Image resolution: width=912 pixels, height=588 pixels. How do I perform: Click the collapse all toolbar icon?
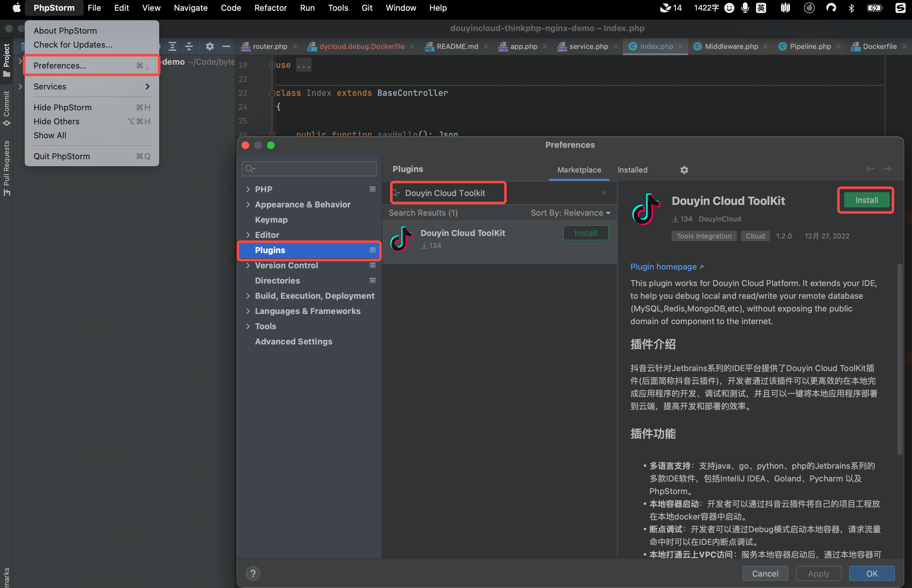[x=189, y=46]
